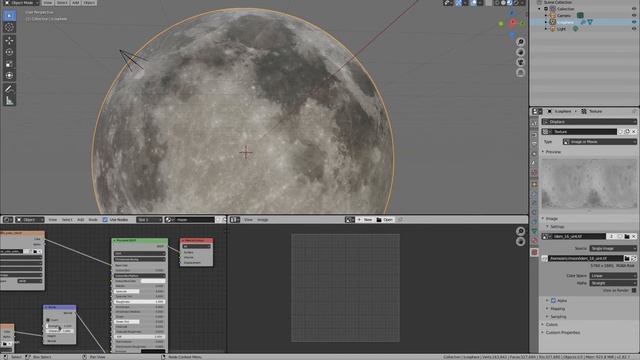This screenshot has height=360, width=640.
Task: Adjust the IOR slider on Principled BSDF
Action: coord(140,337)
